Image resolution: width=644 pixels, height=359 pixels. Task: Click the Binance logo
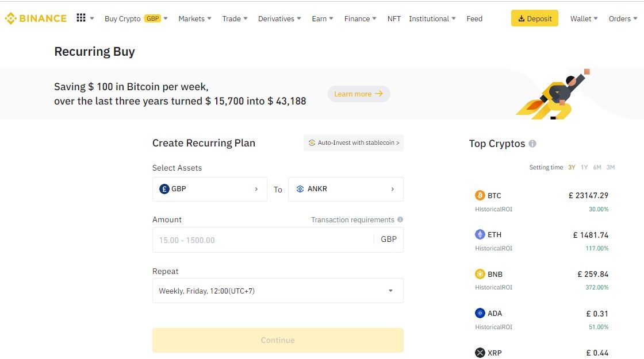36,18
